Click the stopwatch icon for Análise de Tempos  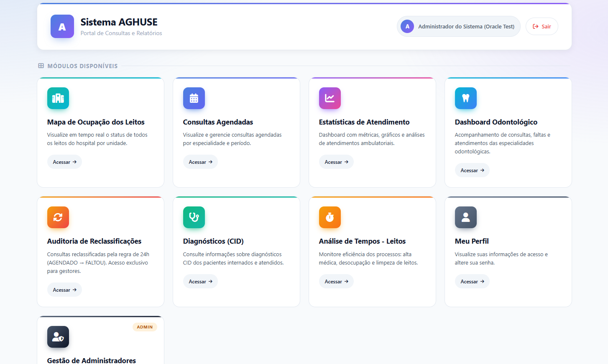pos(330,217)
